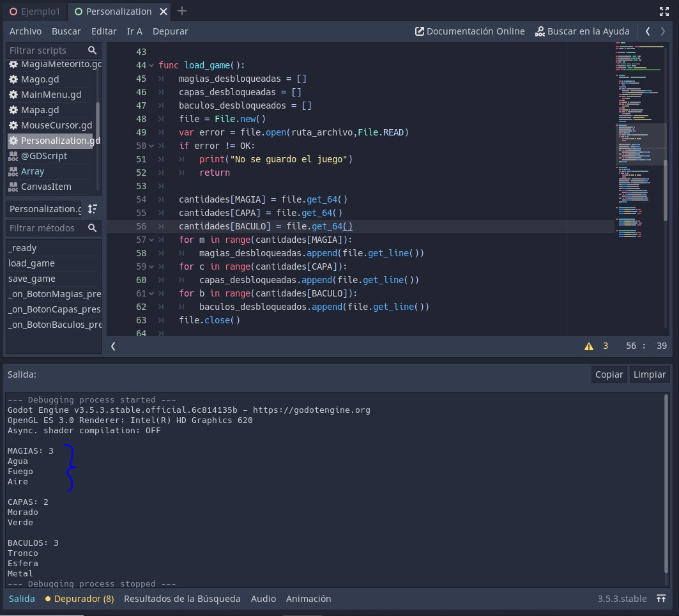
Task: Click the warnings count 3
Action: [606, 346]
